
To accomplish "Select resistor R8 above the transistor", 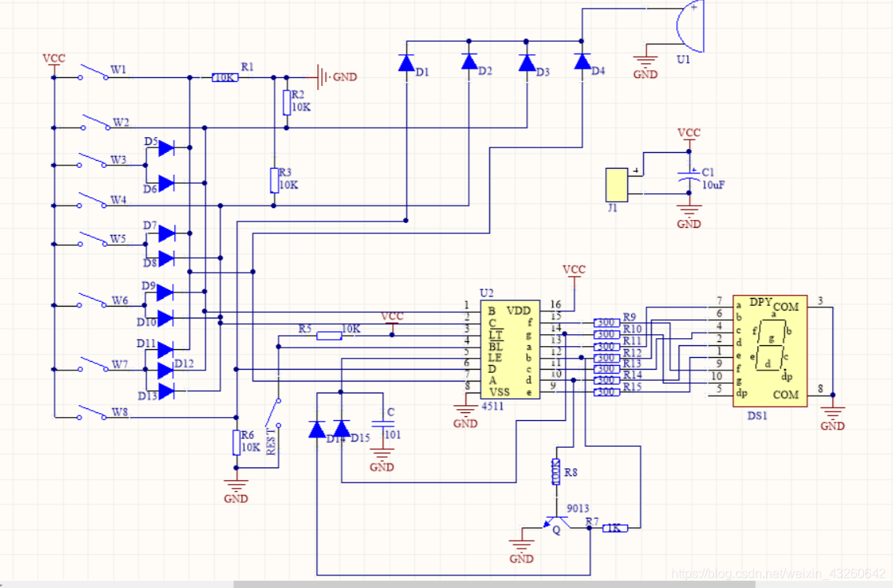I will point(556,472).
